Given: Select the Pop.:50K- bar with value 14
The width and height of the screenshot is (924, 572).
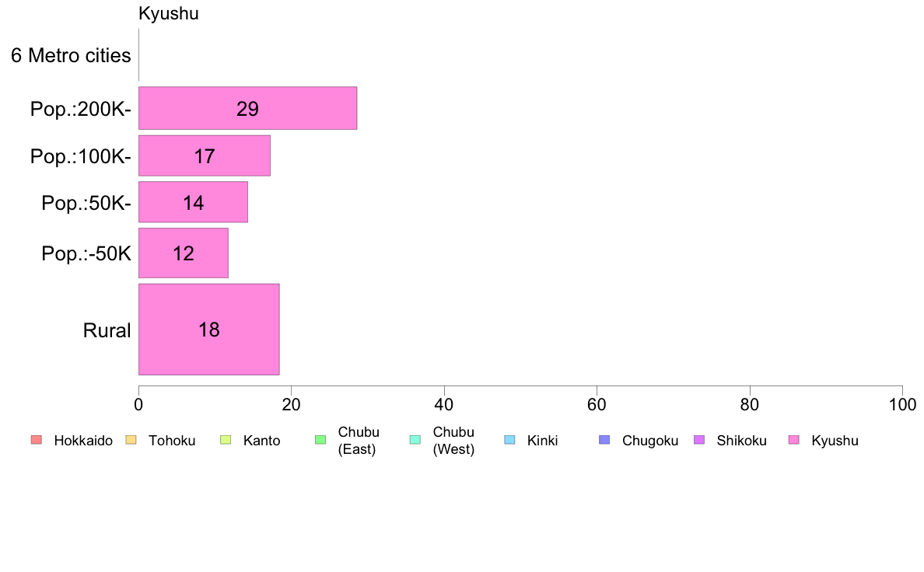Looking at the screenshot, I should (x=194, y=203).
